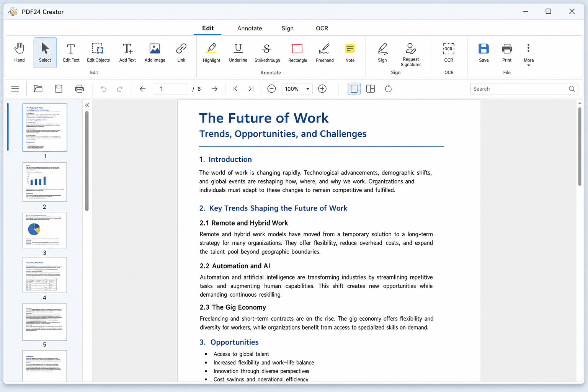Viewport: 588px width, 392px height.
Task: Open a file with the folder icon
Action: click(x=38, y=89)
